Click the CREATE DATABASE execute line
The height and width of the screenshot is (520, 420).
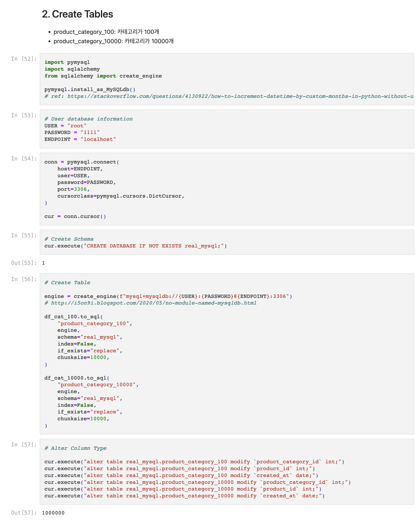coord(135,246)
